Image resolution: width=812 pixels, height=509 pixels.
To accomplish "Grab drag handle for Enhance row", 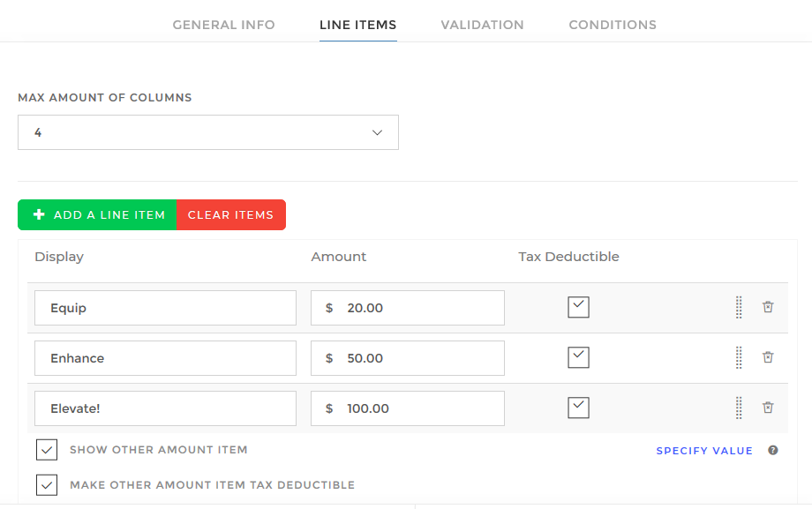I will pos(739,357).
